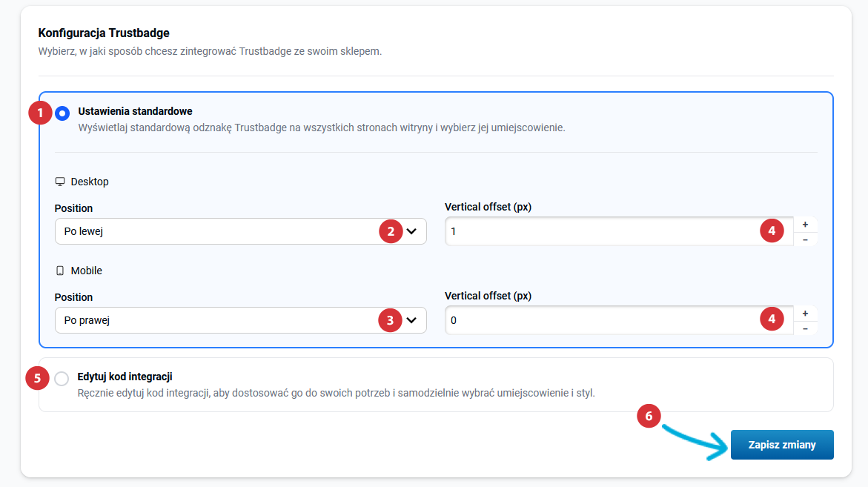Click the Mobile phone icon
This screenshot has height=487, width=868.
pyautogui.click(x=60, y=271)
